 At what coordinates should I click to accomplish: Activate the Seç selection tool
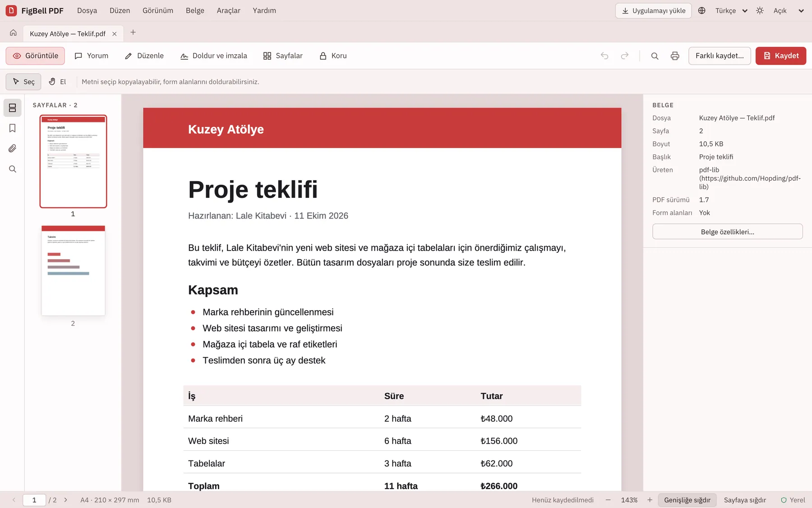click(x=23, y=82)
